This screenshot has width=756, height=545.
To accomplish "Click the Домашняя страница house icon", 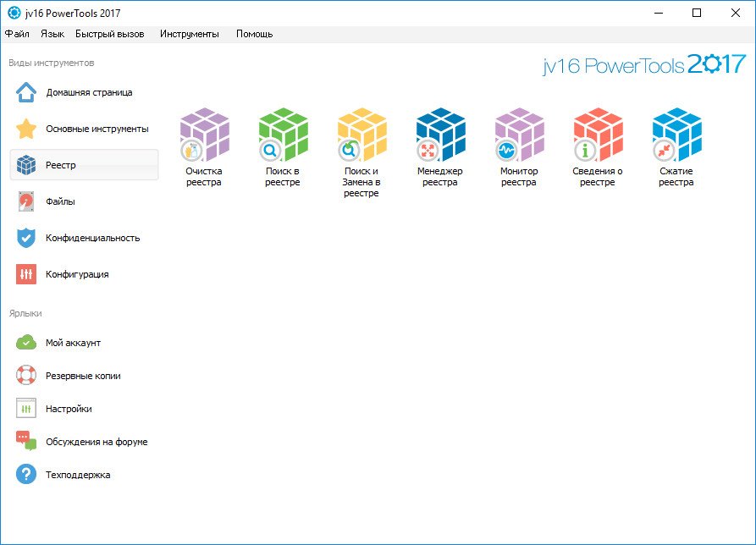I will pos(26,92).
